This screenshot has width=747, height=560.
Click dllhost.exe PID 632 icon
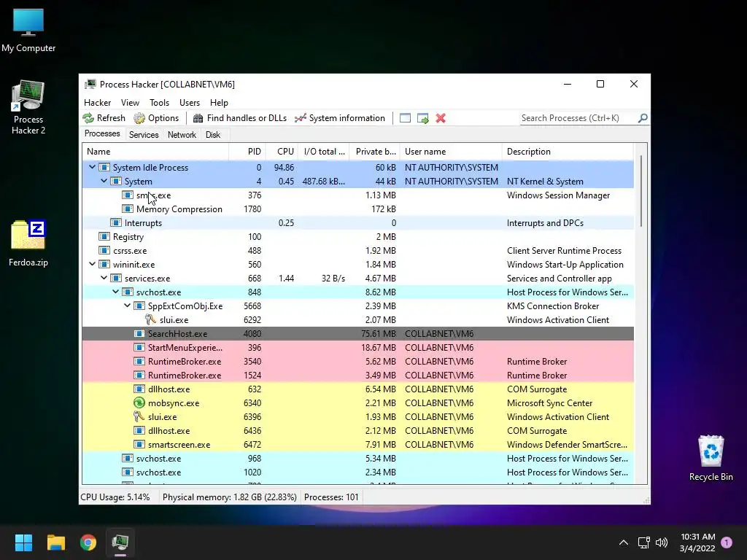click(139, 389)
